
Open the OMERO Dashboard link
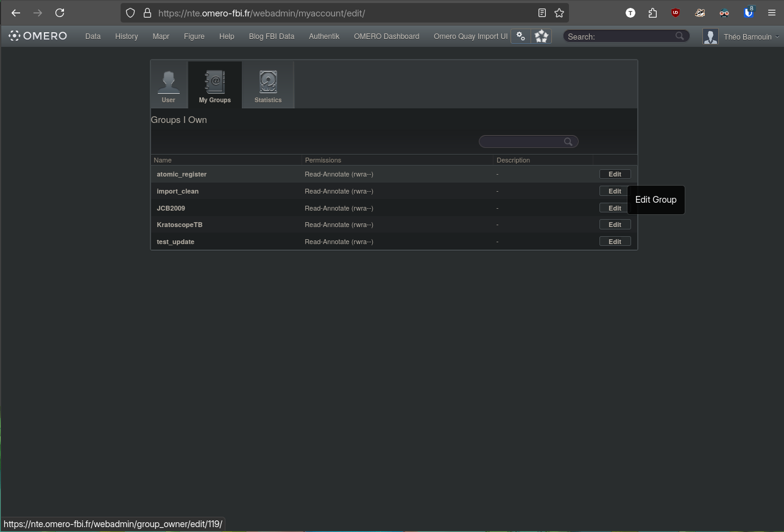(x=386, y=37)
